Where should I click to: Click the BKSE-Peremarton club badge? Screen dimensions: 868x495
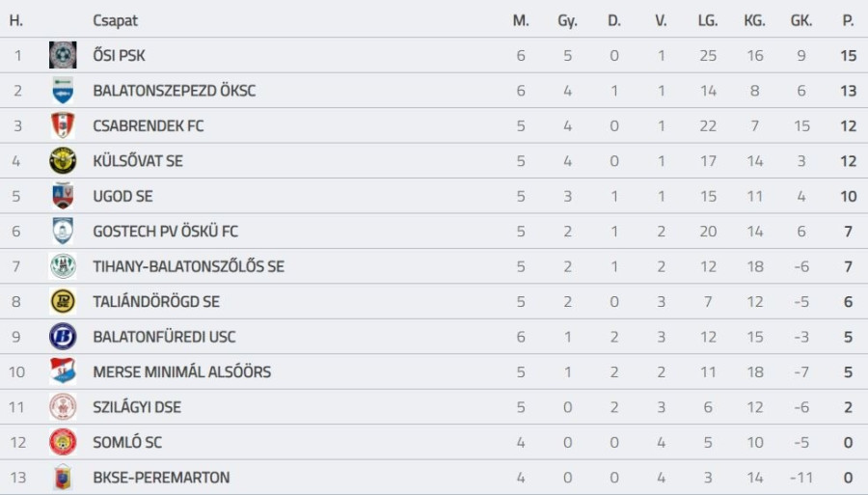click(x=63, y=477)
